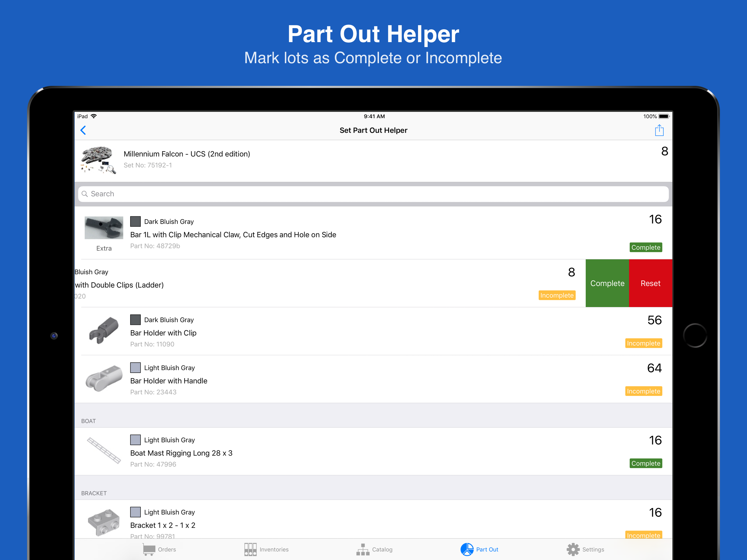
Task: Tap the Complete badge on part 47996
Action: click(x=646, y=463)
